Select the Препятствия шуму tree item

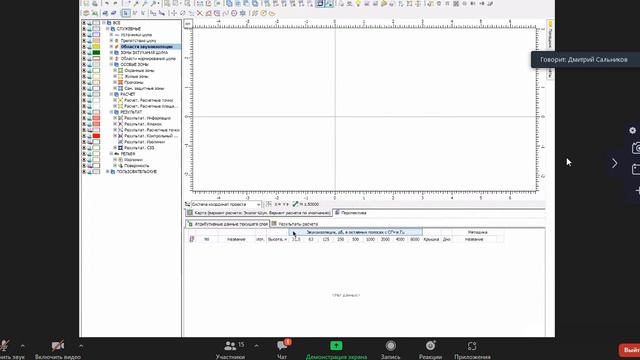[138, 41]
